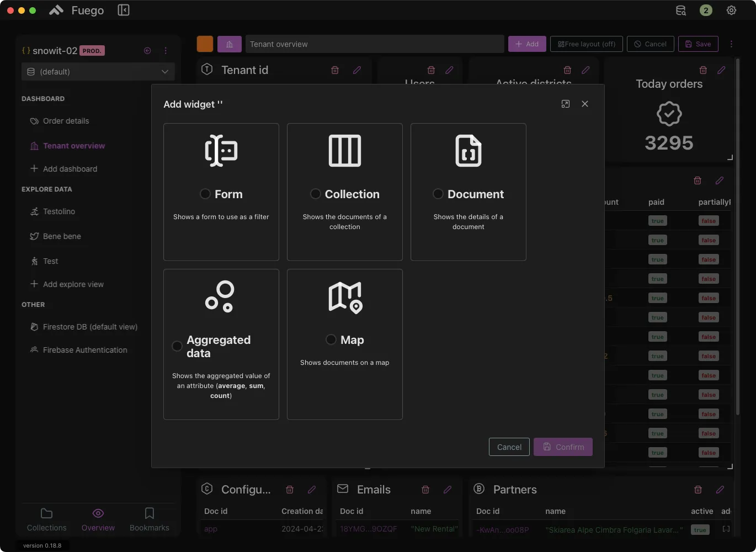Toggle the sidebar collapse icon
This screenshot has height=552, width=756.
[124, 10]
